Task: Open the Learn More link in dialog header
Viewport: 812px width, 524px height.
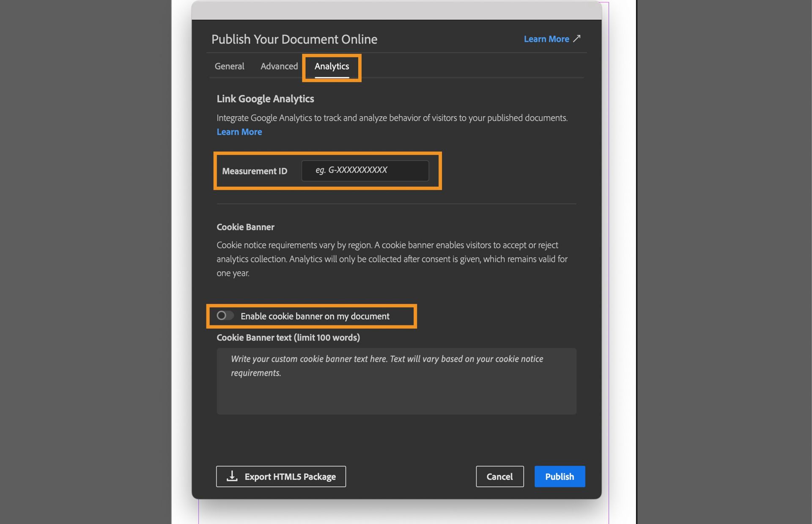Action: (x=546, y=39)
